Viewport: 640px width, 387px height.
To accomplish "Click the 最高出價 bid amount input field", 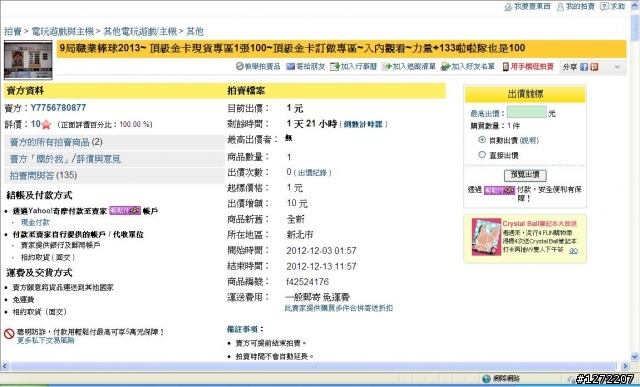I will (527, 112).
